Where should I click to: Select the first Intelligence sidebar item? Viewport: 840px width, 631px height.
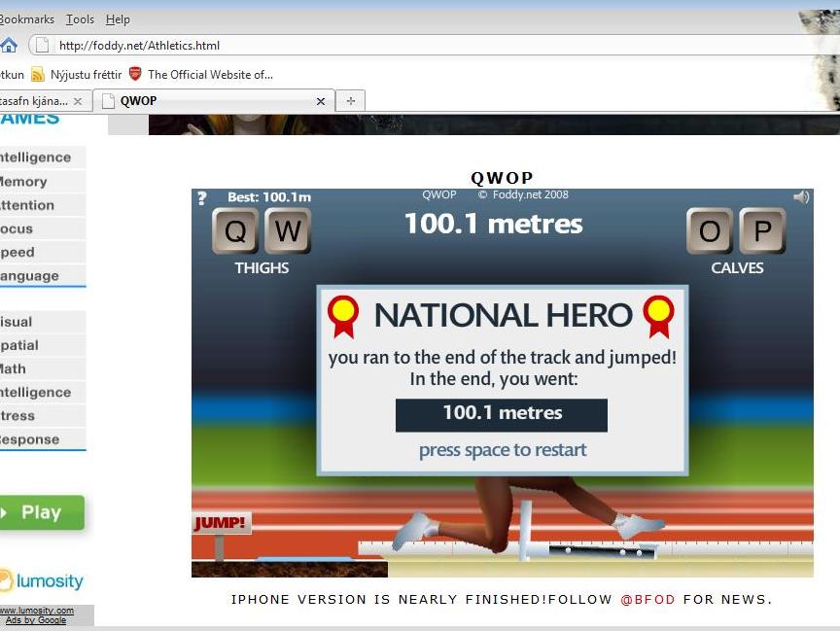coord(43,158)
